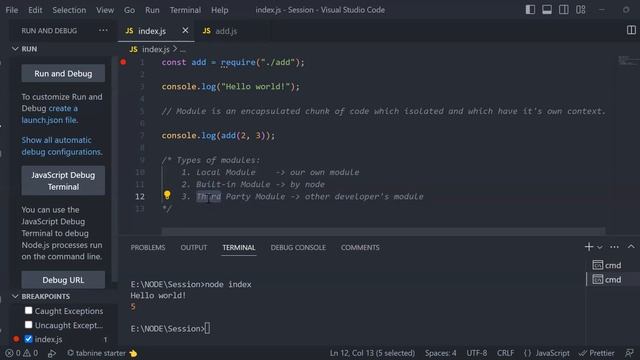Viewport: 640px width, 360px height.
Task: Click the word require on line 1
Action: click(238, 62)
